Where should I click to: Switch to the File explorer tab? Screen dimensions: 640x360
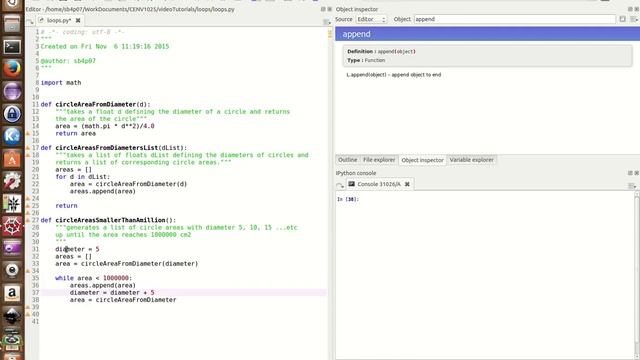[x=379, y=160]
